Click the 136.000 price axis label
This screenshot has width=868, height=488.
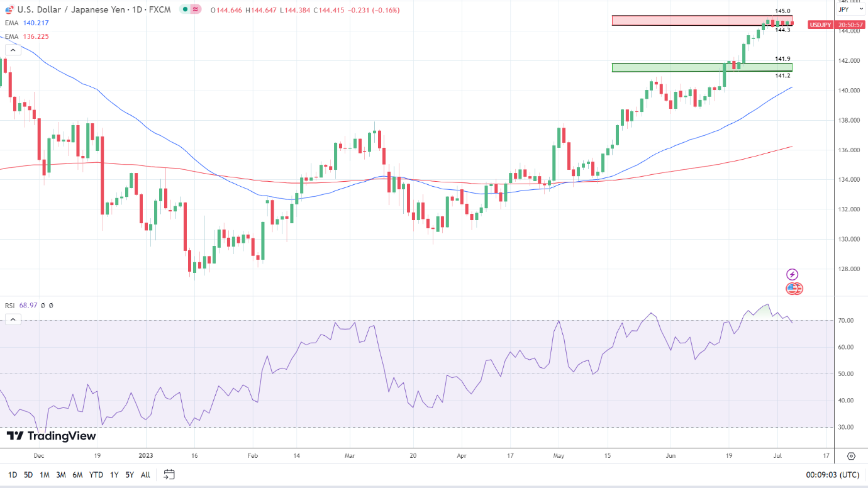(849, 150)
